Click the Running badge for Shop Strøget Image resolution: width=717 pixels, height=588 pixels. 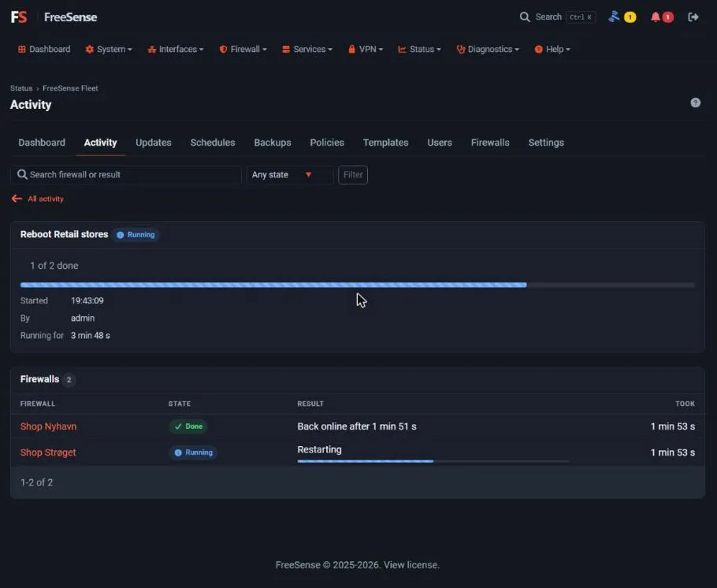(x=193, y=452)
